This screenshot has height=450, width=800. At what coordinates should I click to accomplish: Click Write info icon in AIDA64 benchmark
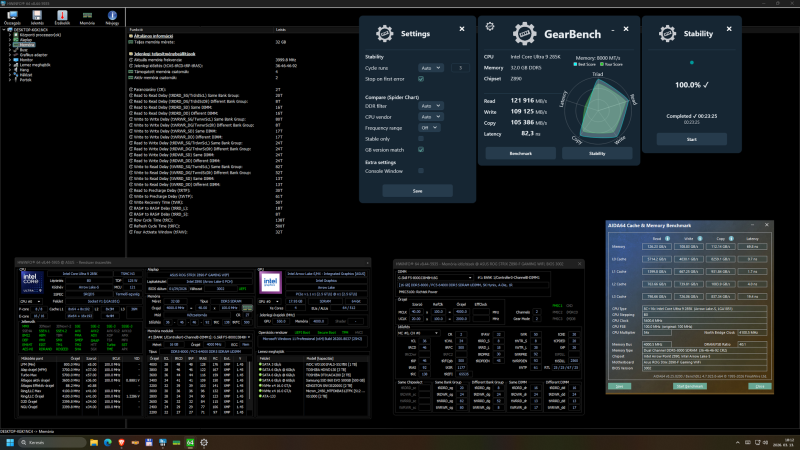point(699,238)
